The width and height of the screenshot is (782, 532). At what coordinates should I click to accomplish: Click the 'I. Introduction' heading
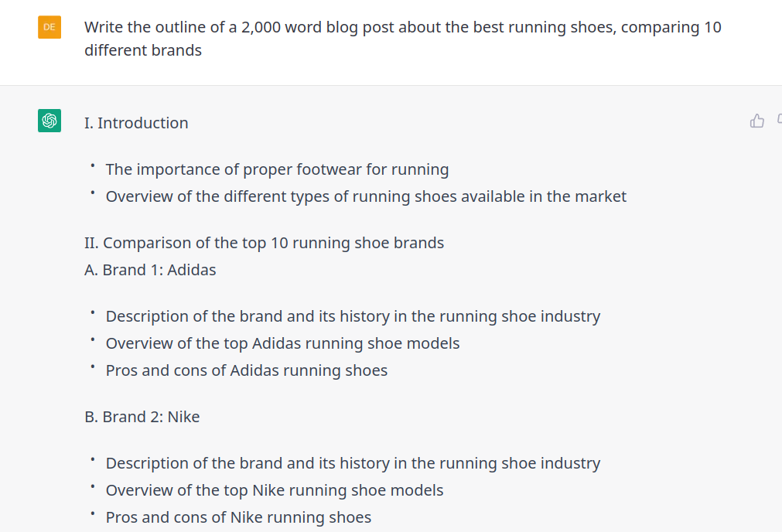click(136, 123)
